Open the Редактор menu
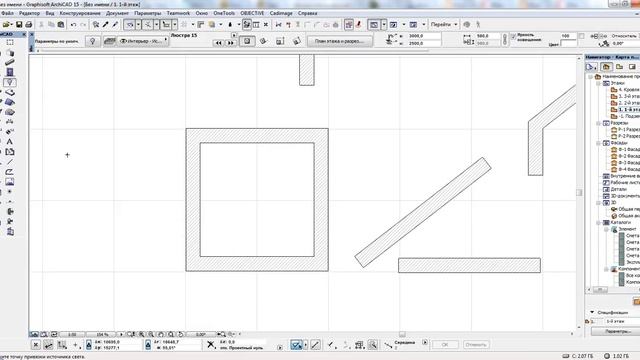 [x=29, y=13]
